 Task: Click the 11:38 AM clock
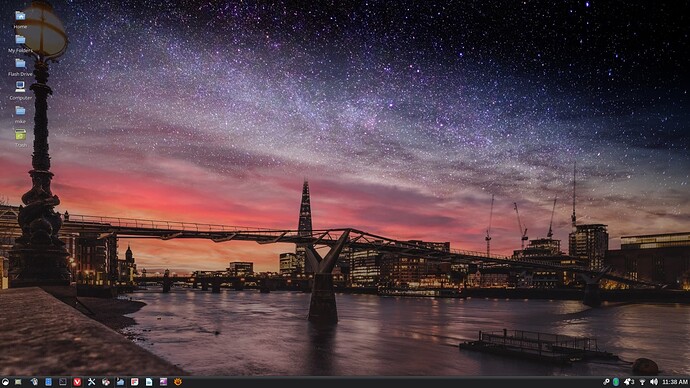pyautogui.click(x=675, y=382)
